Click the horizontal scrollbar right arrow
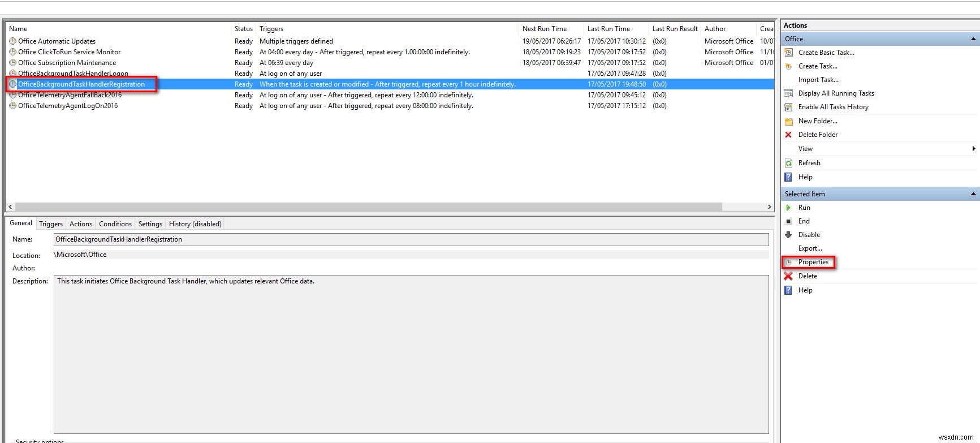The image size is (980, 443). tap(769, 207)
